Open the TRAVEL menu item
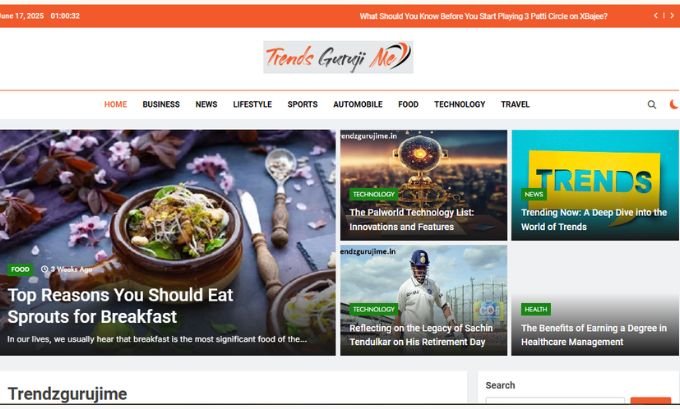The height and width of the screenshot is (409, 680). point(515,105)
